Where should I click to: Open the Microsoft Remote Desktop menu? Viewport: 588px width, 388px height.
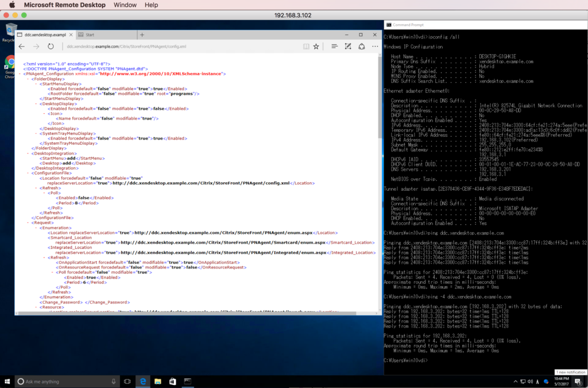64,5
